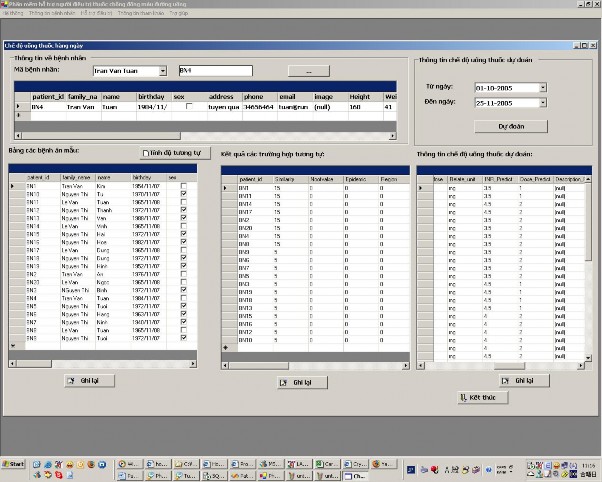This screenshot has height=482, width=602.
Task: Click the save icon on the left Ghi lại button
Action: click(x=71, y=381)
